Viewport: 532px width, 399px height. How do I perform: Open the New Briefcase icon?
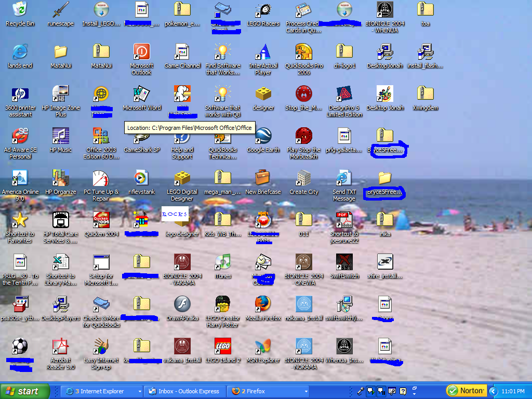(x=263, y=178)
